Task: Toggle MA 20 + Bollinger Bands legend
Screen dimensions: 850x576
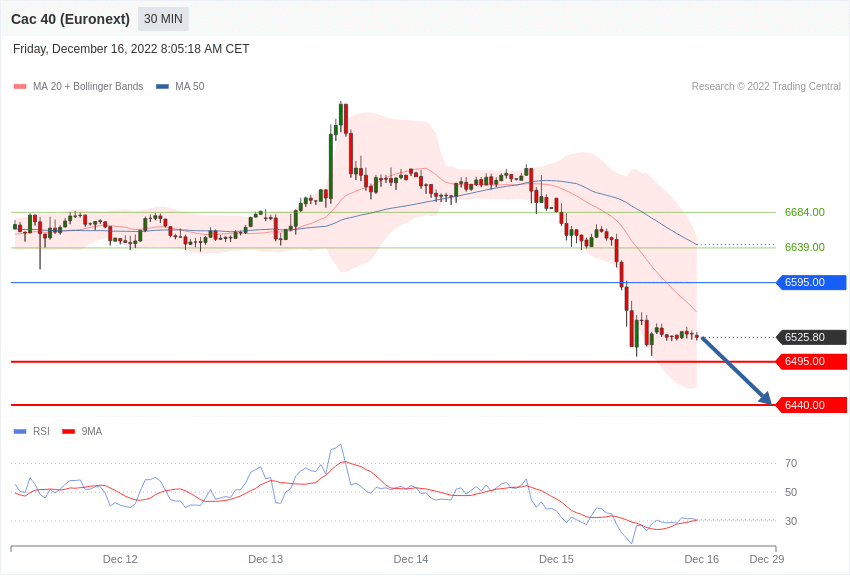Action: (x=79, y=86)
